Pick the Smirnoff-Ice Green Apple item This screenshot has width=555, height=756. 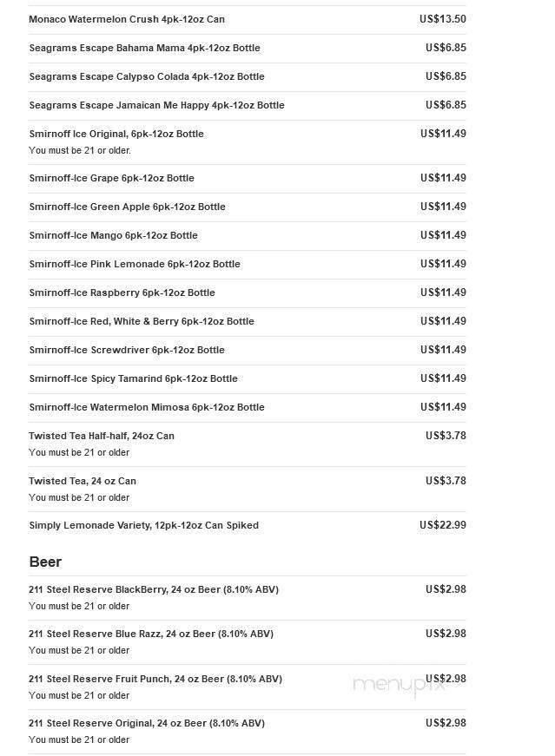(127, 207)
